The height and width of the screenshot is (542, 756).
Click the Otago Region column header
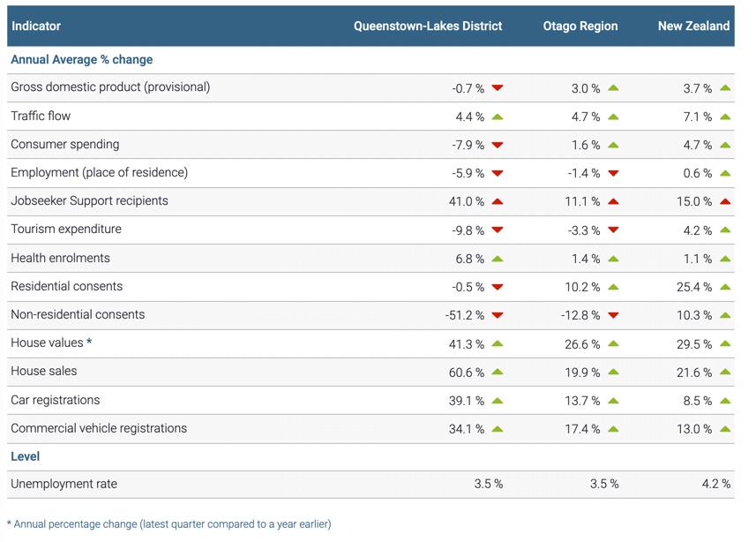[x=580, y=26]
